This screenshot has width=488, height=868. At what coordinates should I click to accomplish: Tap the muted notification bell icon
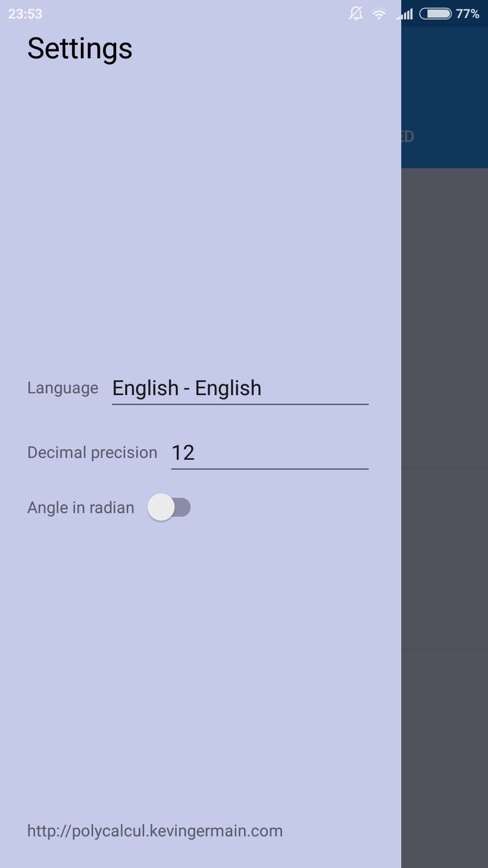[356, 14]
